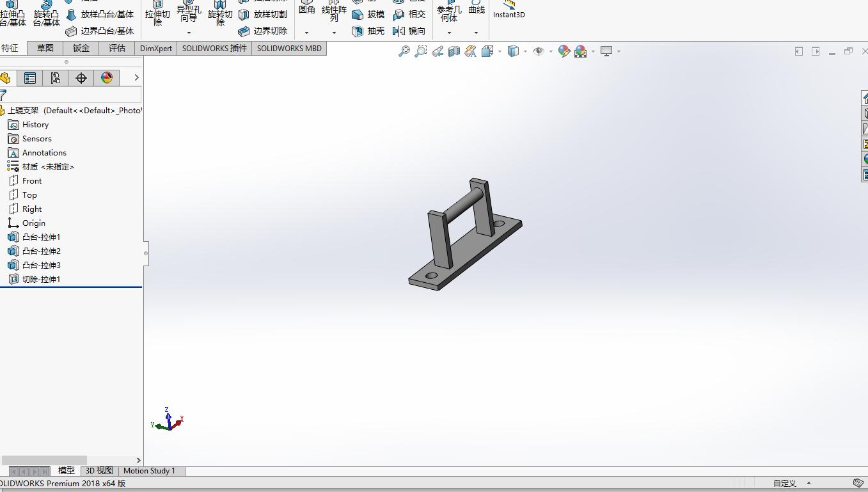Image resolution: width=868 pixels, height=492 pixels.
Task: Click the Zoom to Fit magnifier icon
Action: [404, 51]
